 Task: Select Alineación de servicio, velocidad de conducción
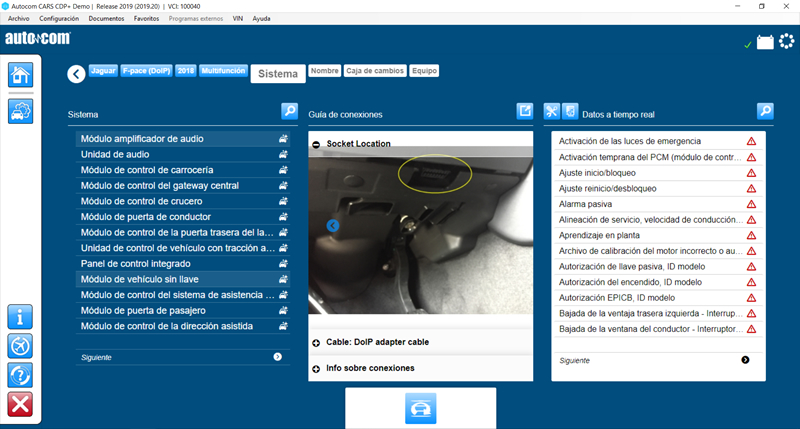coord(658,220)
